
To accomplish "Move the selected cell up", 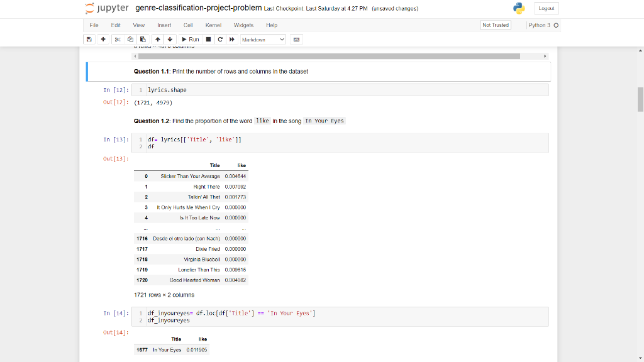I will (157, 39).
